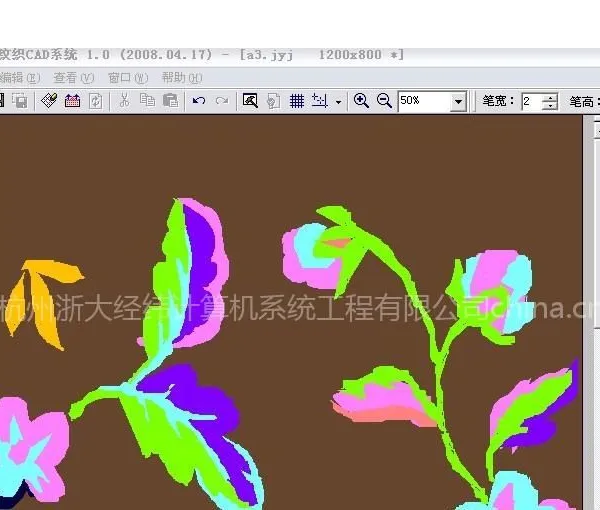Image resolution: width=600 pixels, height=510 pixels.
Task: Click the brown canvas background area
Action: tap(291, 161)
